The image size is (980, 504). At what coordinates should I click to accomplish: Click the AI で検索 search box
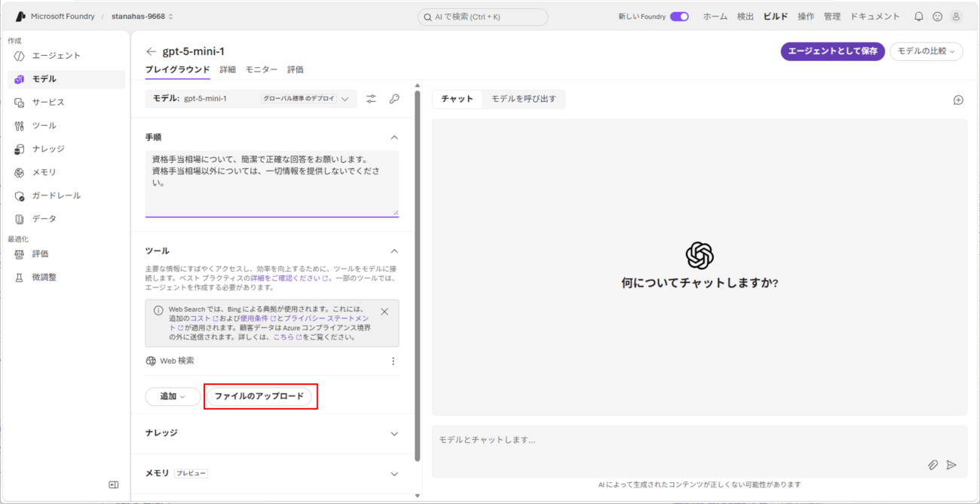482,17
